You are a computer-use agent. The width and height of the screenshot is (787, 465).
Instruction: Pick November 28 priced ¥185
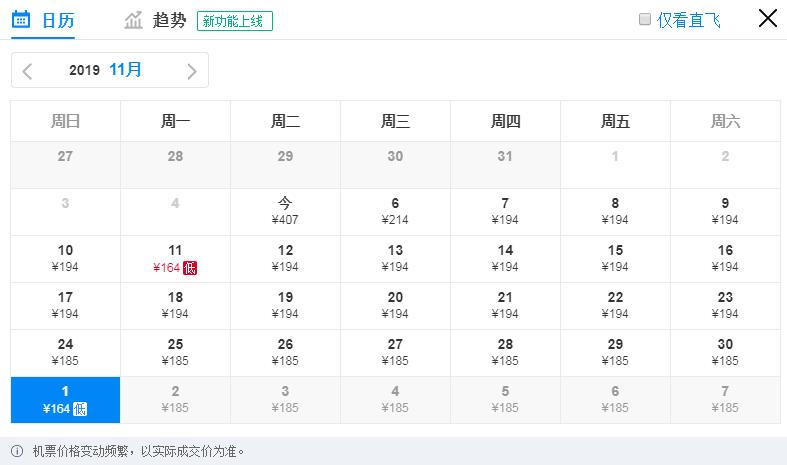[505, 353]
